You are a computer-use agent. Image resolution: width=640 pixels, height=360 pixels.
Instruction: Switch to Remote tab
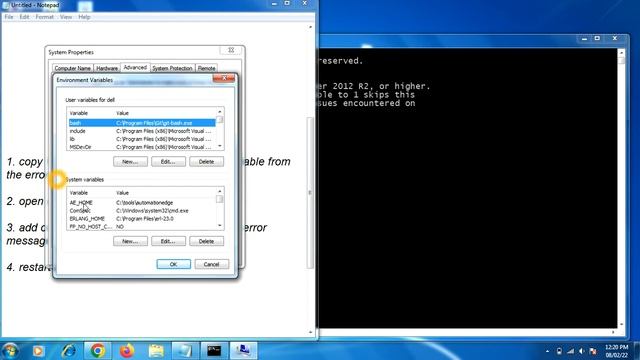pos(207,68)
